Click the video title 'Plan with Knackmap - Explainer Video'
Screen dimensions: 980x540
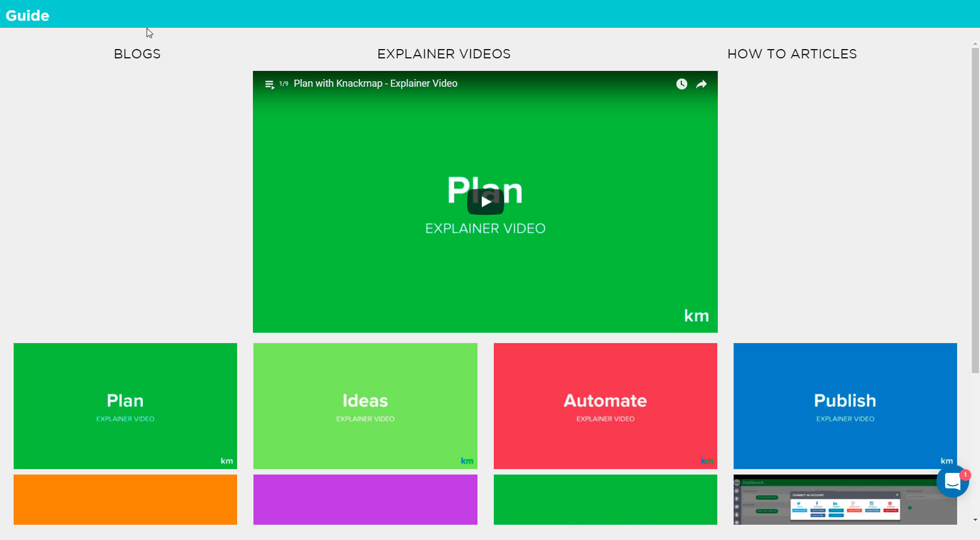point(376,83)
